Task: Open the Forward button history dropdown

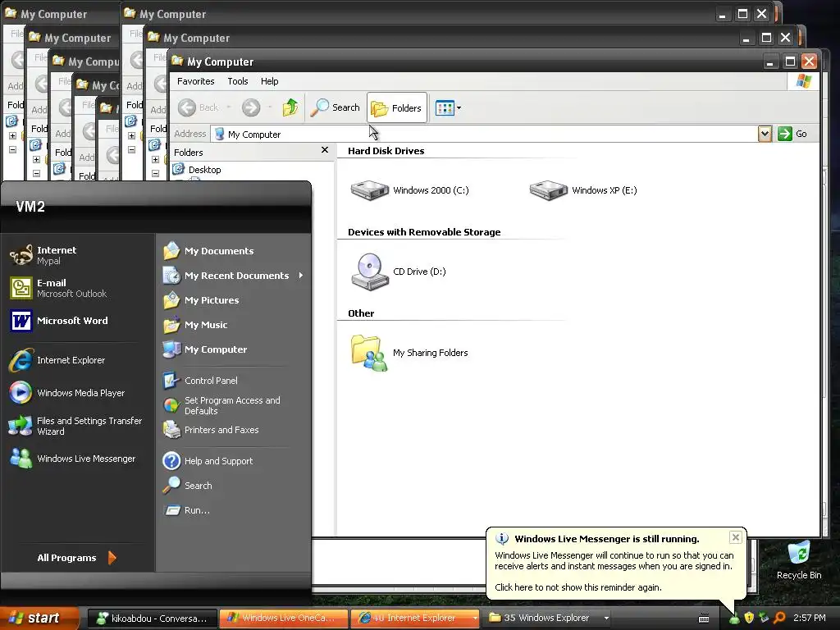Action: (269, 107)
